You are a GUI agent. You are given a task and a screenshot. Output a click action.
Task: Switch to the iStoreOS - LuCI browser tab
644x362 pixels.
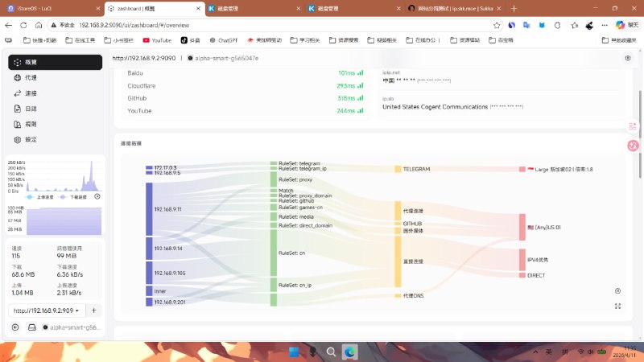(52, 8)
